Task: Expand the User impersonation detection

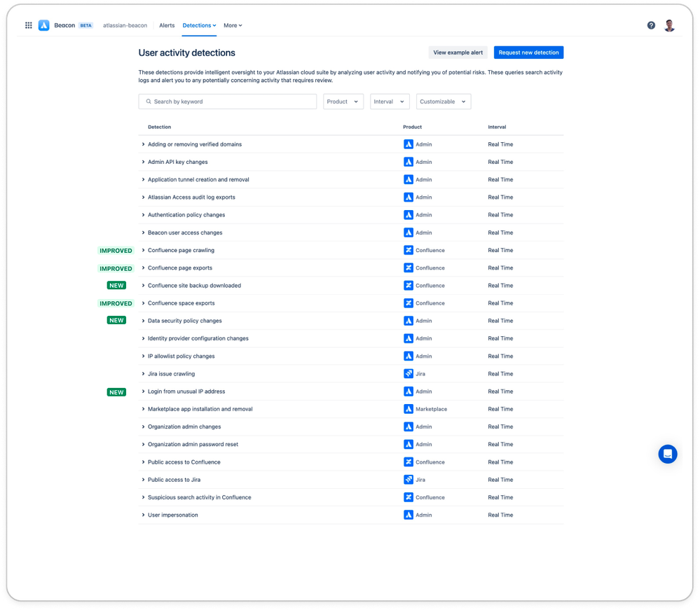Action: tap(144, 515)
